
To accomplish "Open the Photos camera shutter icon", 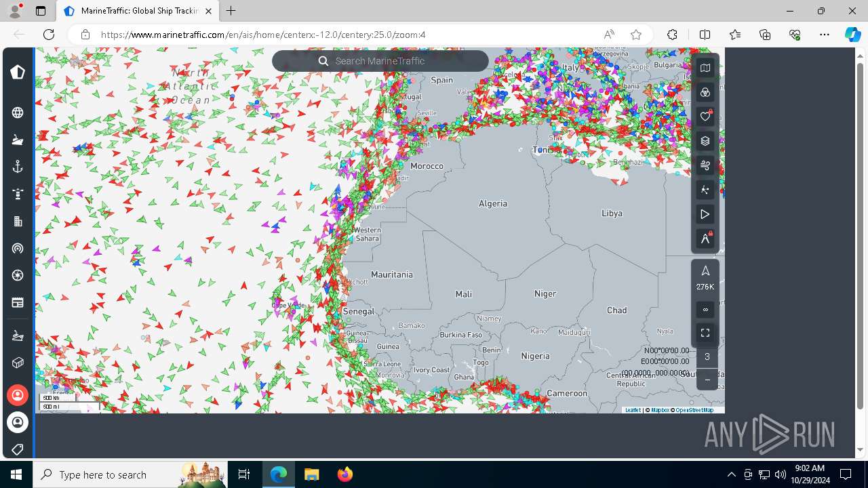I will coord(18,275).
